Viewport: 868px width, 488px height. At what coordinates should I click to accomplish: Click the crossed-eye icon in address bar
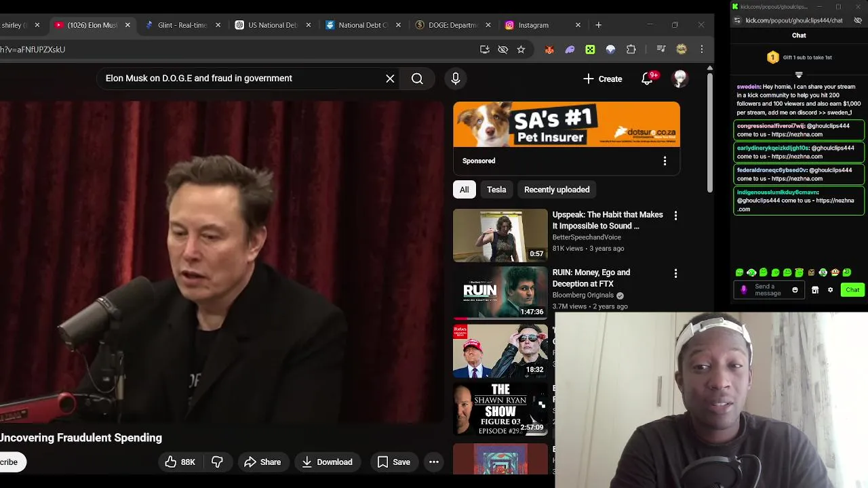click(x=502, y=49)
